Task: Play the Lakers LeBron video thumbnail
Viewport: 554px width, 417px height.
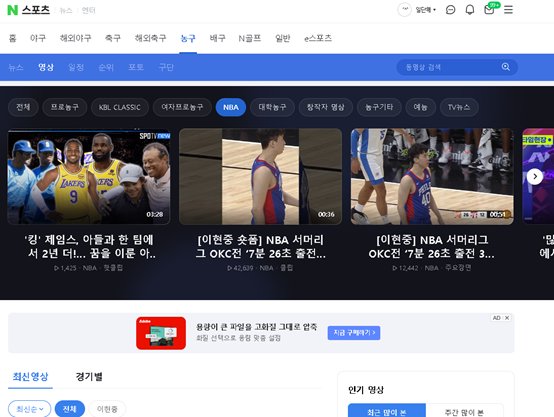Action: pos(89,176)
